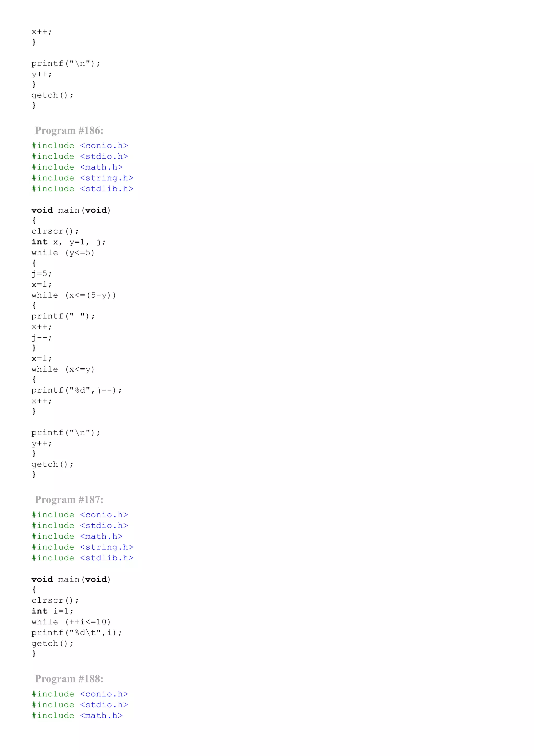Click "#include <math.h>" under Program #187
The image size is (534, 756).
click(x=77, y=537)
